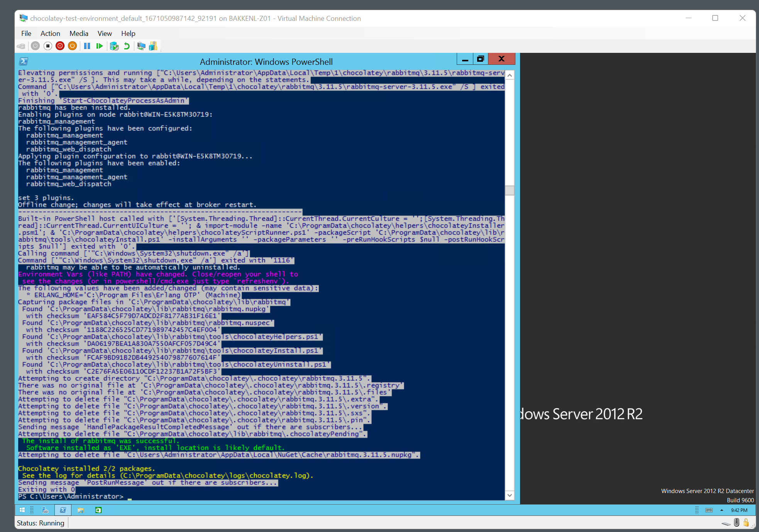This screenshot has width=759, height=532.
Task: Click the 9:42 PM clock
Action: pyautogui.click(x=739, y=510)
